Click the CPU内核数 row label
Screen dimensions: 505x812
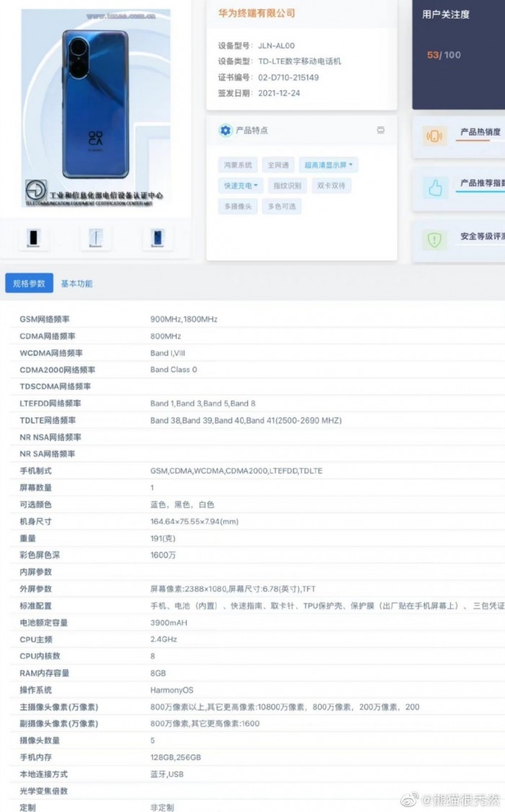coord(40,656)
